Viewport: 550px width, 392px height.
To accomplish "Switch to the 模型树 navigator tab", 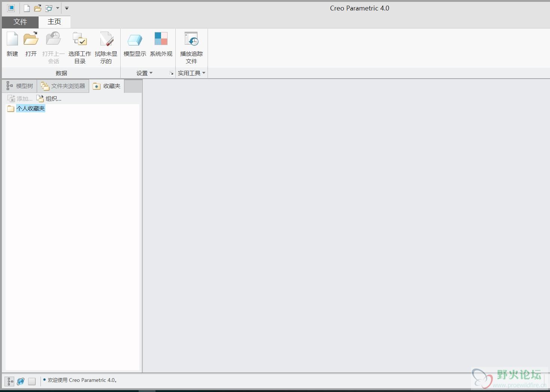I will coord(20,86).
